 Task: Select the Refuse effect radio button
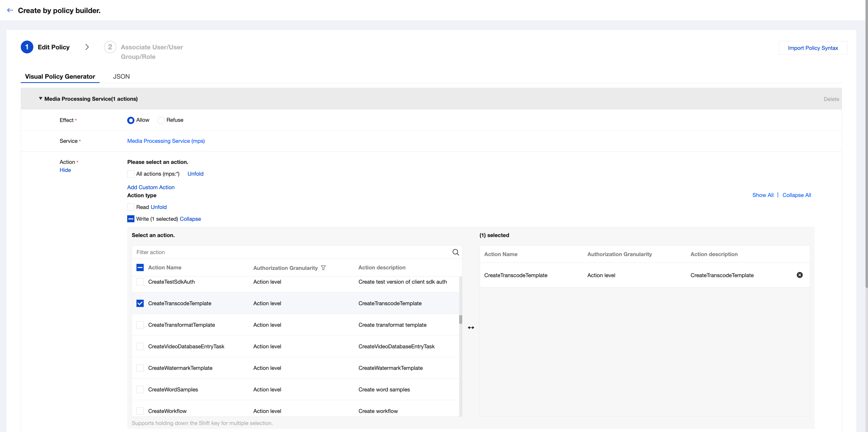[x=161, y=120]
